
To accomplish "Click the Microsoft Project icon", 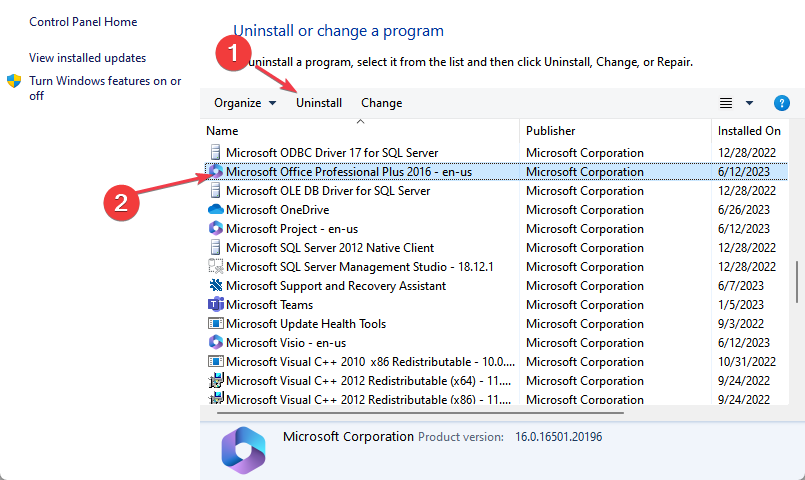I will pyautogui.click(x=216, y=228).
